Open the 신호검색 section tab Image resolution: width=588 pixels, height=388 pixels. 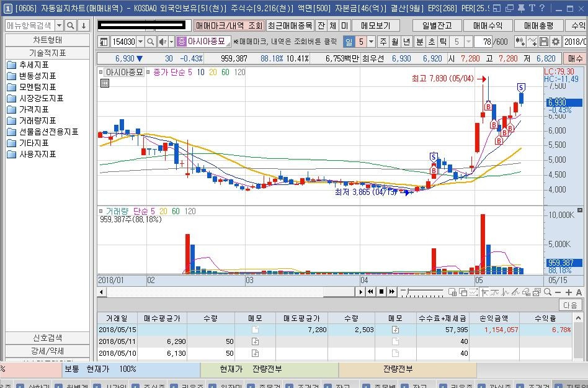(48, 338)
